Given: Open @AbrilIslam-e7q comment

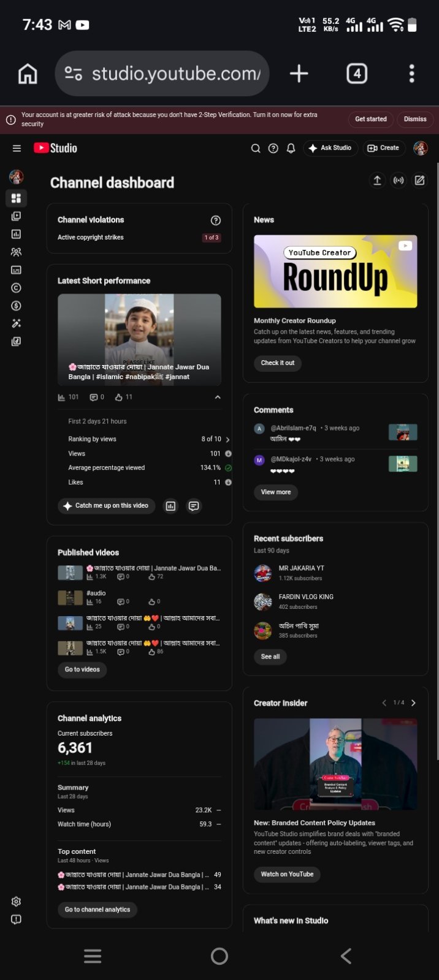Looking at the screenshot, I should pyautogui.click(x=335, y=434).
